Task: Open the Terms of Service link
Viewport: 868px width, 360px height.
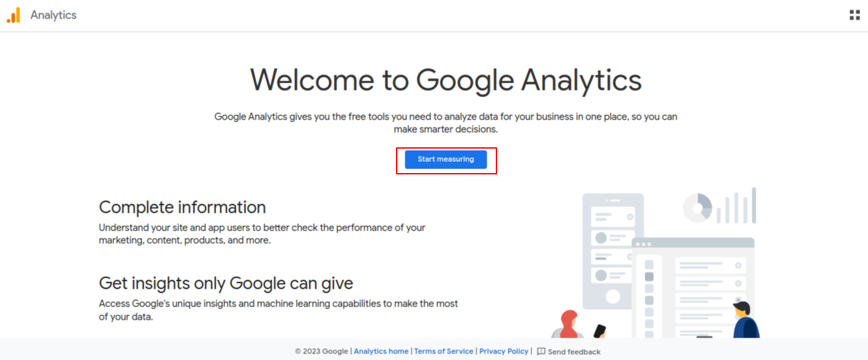Action: pos(444,351)
